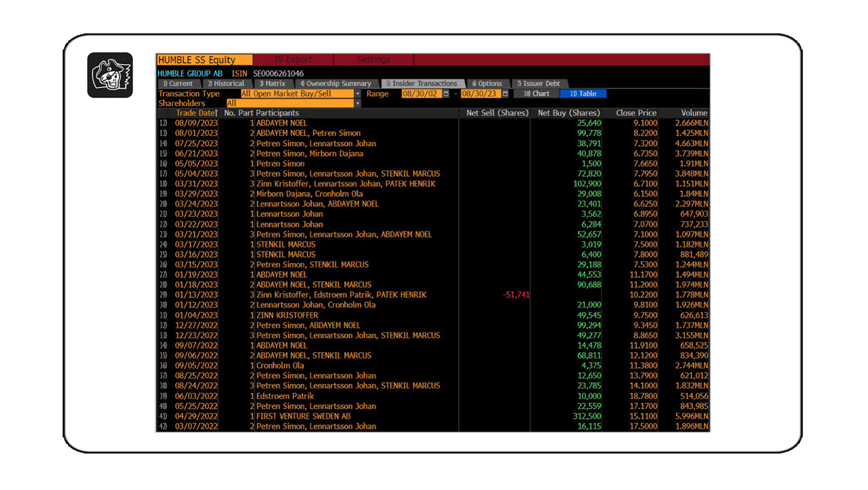Screen dimensions: 868x490
Task: Sort by Close Price column header
Action: tap(636, 113)
